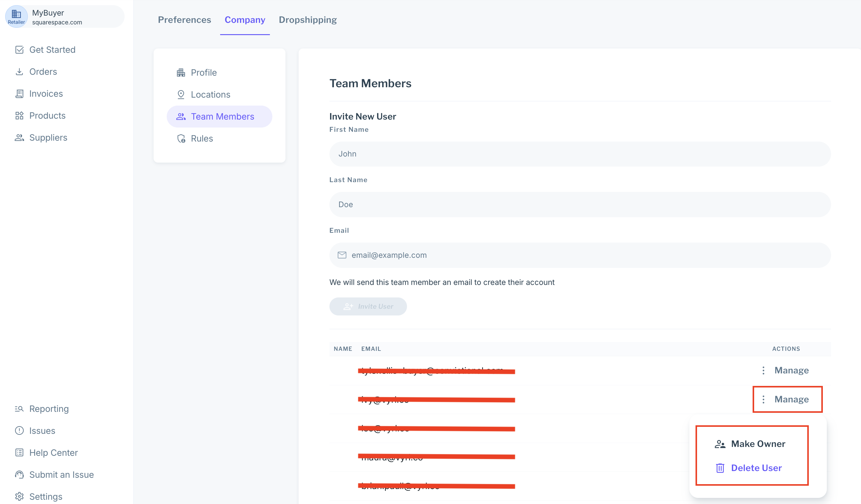The width and height of the screenshot is (861, 504).
Task: Open the Locations company section
Action: (x=210, y=95)
